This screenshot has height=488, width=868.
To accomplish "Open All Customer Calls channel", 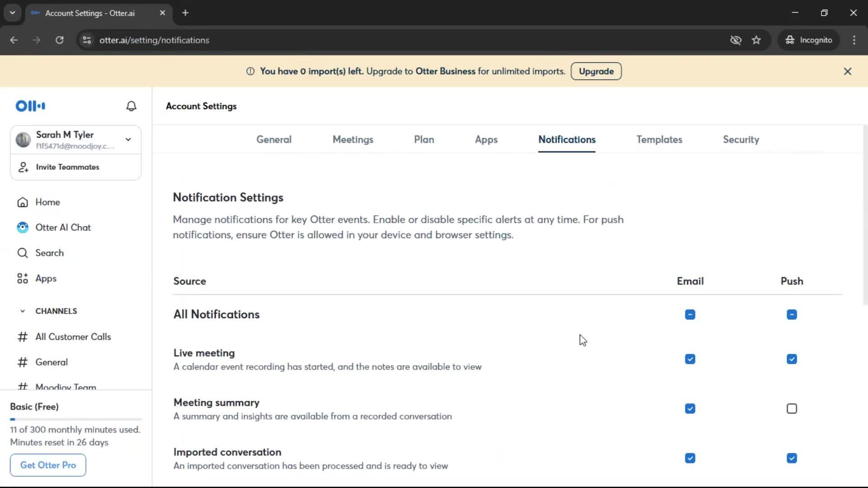I will pyautogui.click(x=73, y=337).
